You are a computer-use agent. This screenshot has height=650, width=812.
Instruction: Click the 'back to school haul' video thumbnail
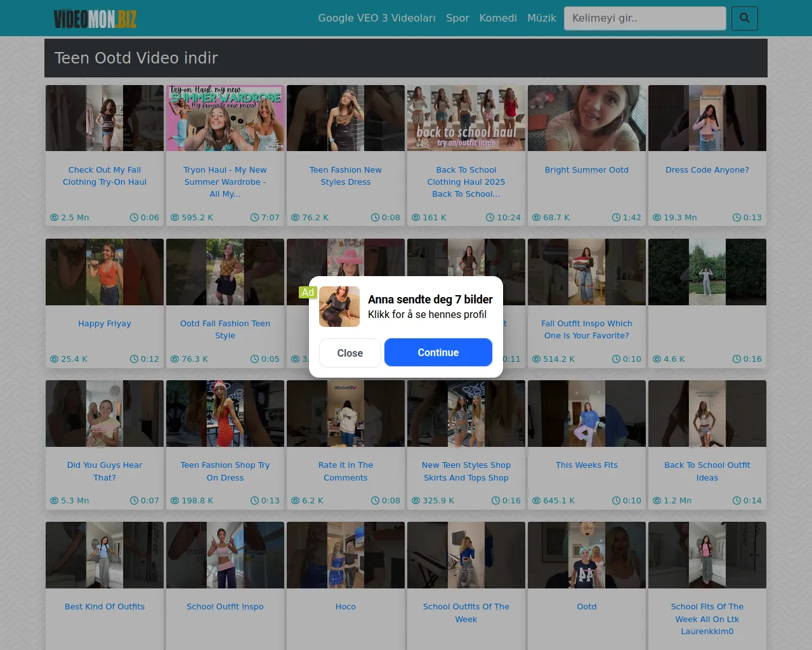(x=466, y=118)
